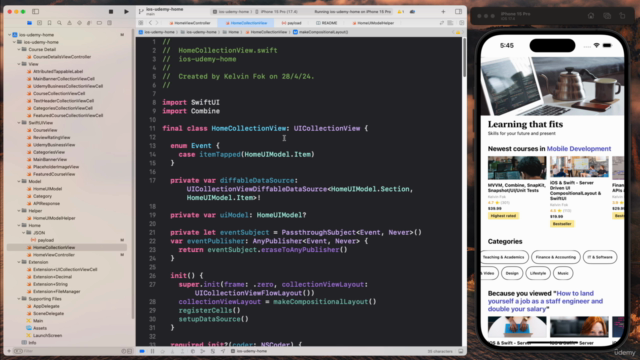This screenshot has width=640, height=360.
Task: Tap Finance & Accounting category chip
Action: coord(556,257)
